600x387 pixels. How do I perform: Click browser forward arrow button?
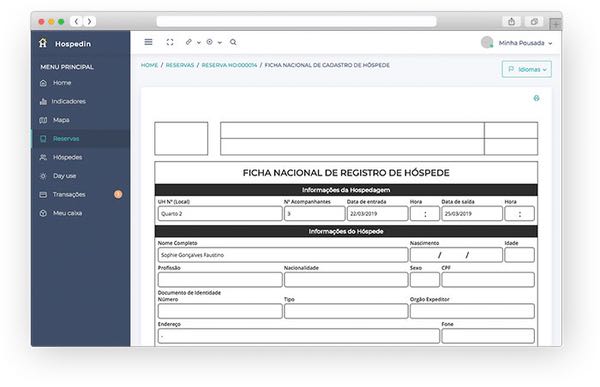tap(90, 21)
